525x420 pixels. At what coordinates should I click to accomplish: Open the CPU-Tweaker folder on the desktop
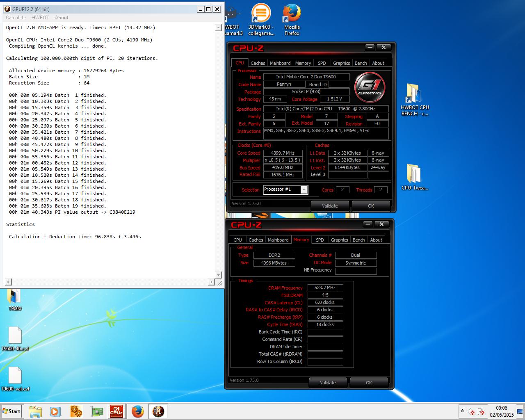(x=415, y=176)
